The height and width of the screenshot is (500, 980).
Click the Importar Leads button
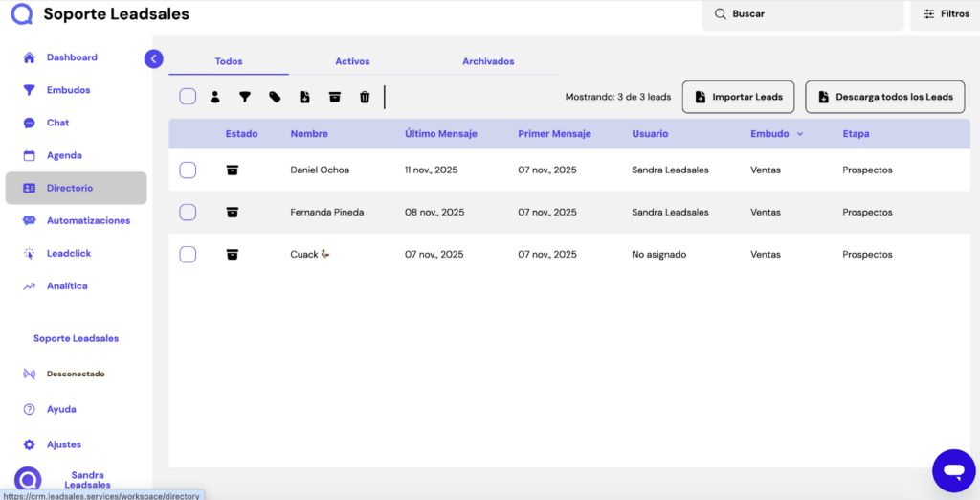[x=738, y=97]
